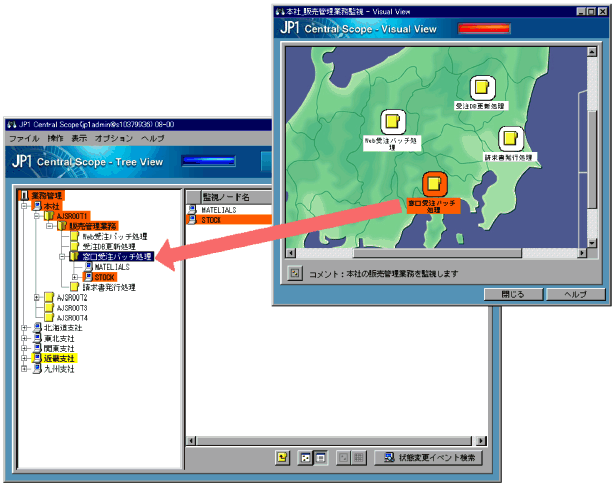Image resolution: width=614 pixels, height=486 pixels.
Task: Switch to map display mode toggle
Action: 305,457
